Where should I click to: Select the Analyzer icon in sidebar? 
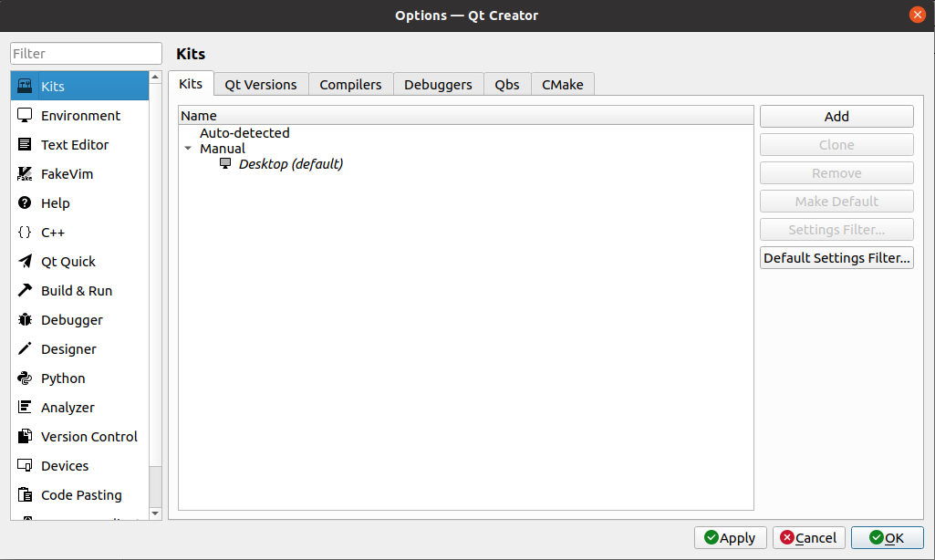tap(25, 408)
